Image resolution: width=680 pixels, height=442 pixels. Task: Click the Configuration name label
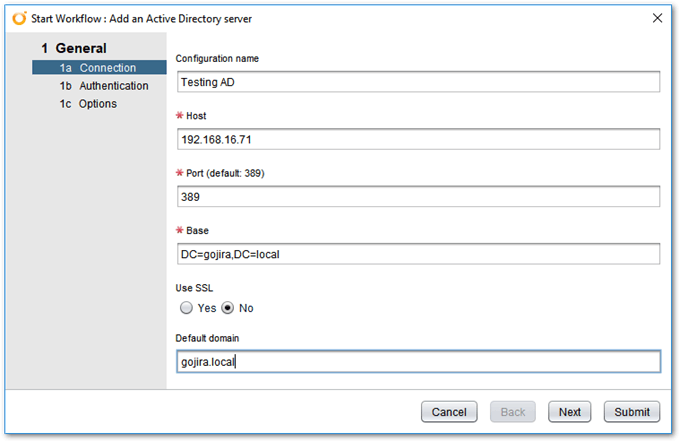click(217, 59)
